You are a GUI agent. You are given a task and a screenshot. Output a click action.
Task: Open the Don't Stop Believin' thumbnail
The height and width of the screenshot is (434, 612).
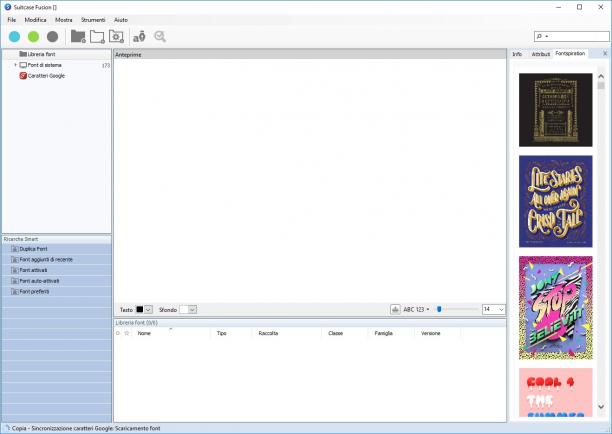click(x=555, y=308)
